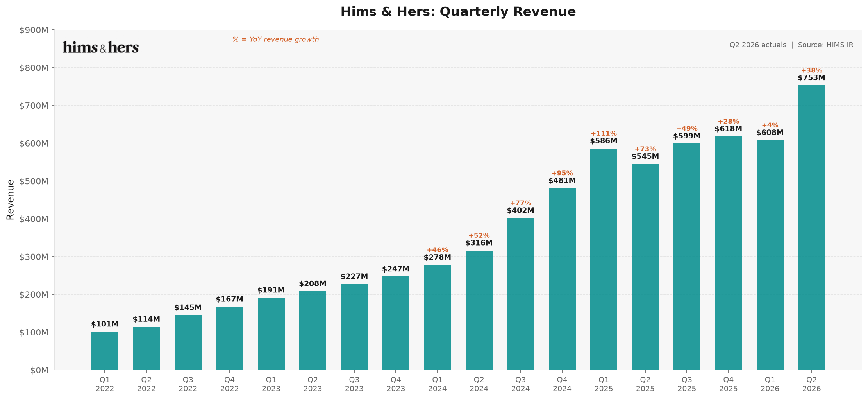Click the $608M value label

[x=770, y=133]
